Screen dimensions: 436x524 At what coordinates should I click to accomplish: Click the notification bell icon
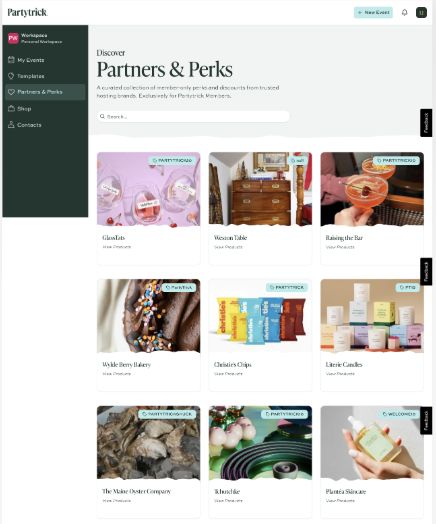[404, 12]
